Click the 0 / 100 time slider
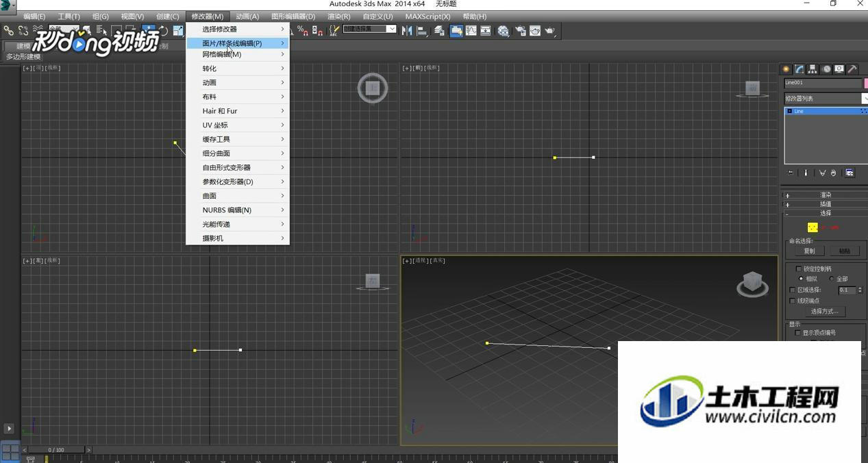 (x=56, y=450)
